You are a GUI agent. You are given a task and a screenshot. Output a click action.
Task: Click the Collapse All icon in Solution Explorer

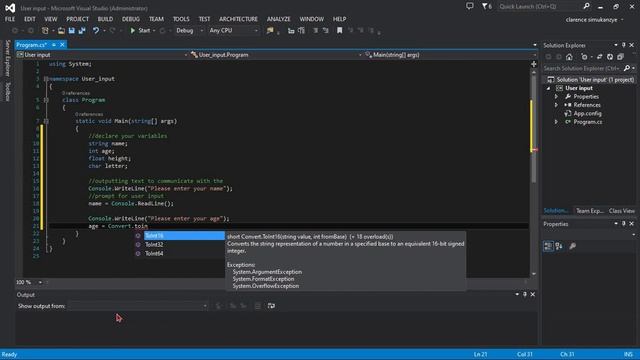[620, 57]
